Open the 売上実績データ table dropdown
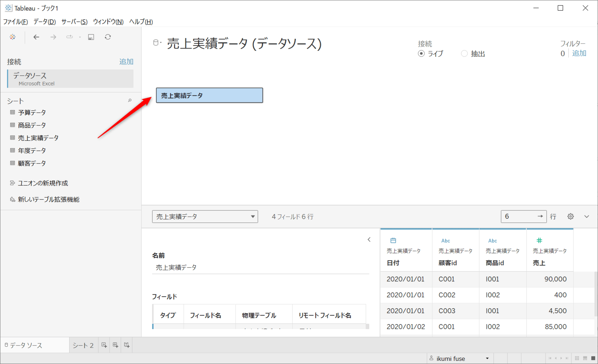Viewport: 598px width, 364px height. [205, 216]
